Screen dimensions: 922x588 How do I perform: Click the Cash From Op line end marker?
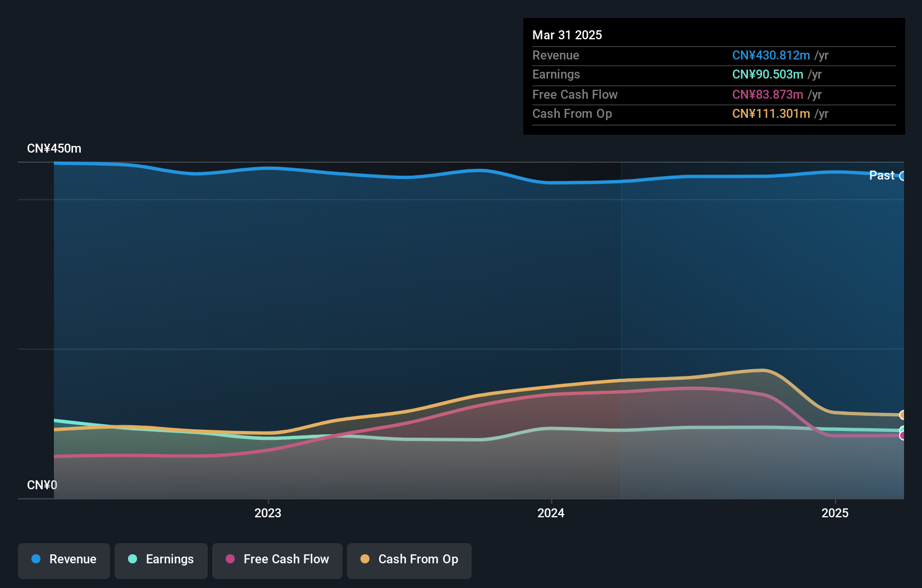coord(903,415)
